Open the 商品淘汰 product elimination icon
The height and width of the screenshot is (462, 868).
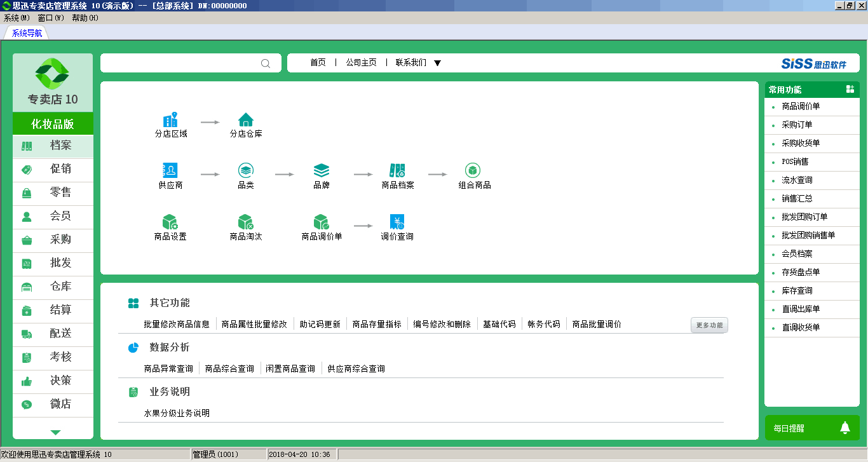point(246,222)
